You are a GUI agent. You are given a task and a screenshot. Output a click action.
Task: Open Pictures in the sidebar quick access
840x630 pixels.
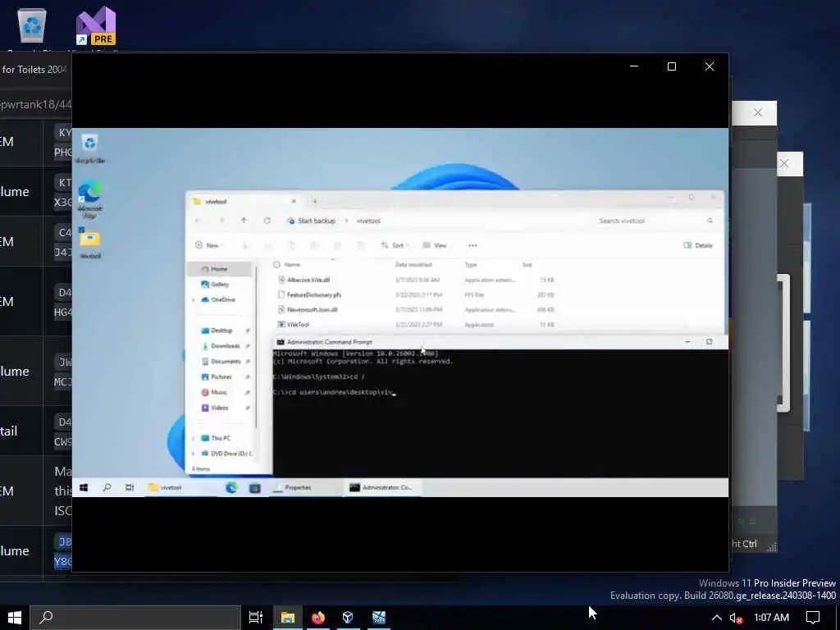[221, 377]
